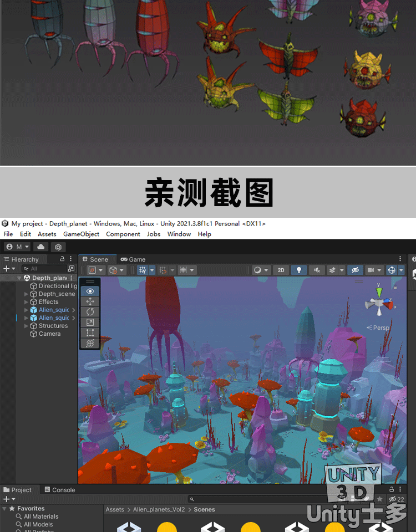This screenshot has height=532, width=416.
Task: Select the Project tab
Action: pos(17,489)
